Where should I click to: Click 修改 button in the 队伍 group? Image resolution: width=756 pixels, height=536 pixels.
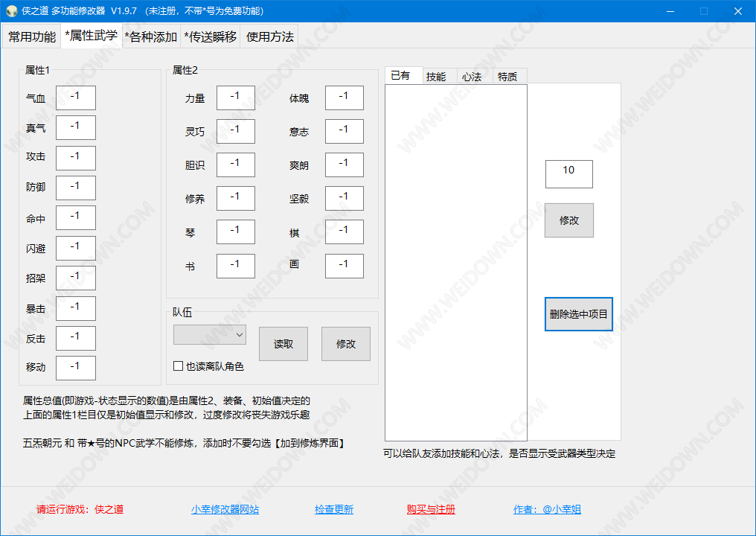point(346,344)
